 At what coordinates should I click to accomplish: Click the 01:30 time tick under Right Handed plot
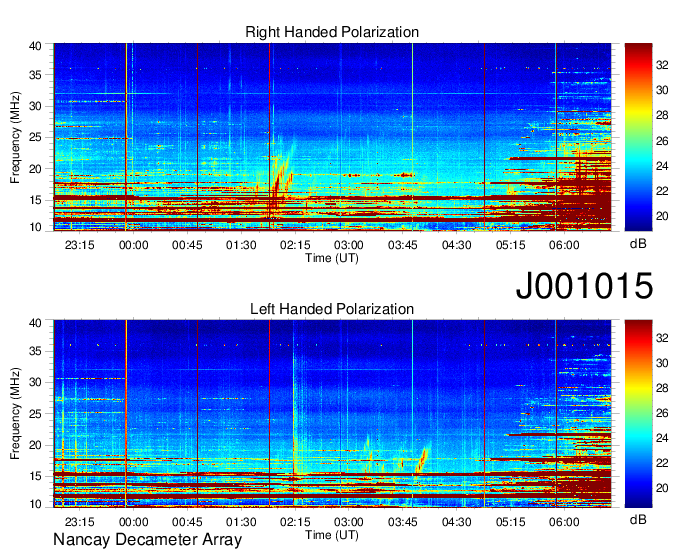241,245
